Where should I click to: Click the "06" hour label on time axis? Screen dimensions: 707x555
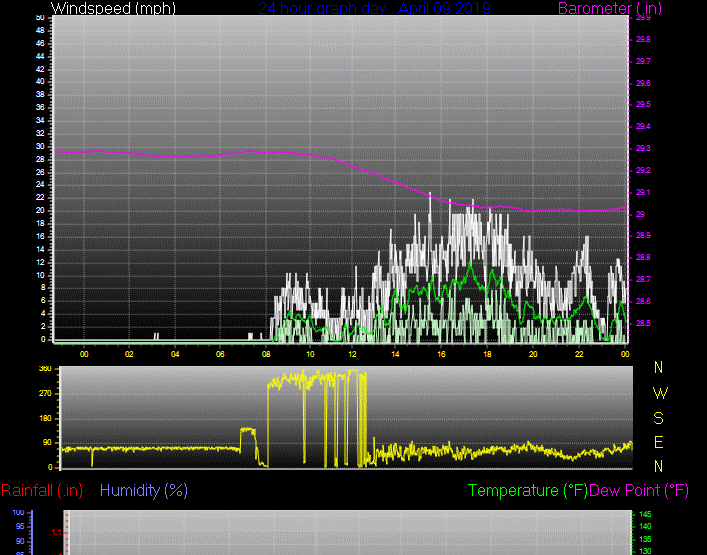(x=220, y=354)
